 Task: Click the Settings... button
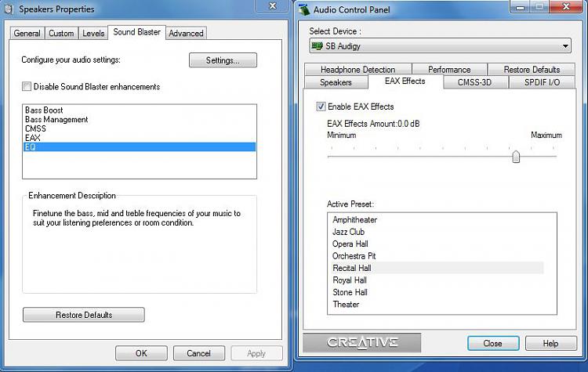point(223,60)
